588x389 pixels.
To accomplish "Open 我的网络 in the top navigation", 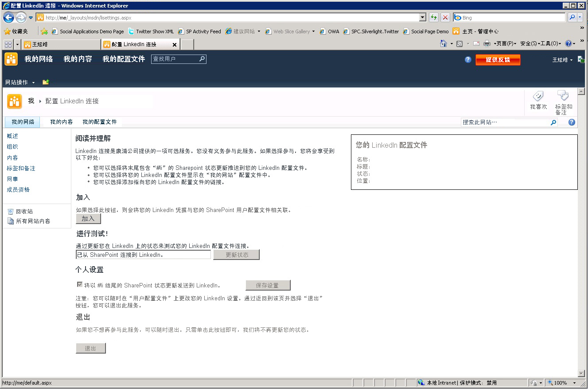I will click(39, 59).
